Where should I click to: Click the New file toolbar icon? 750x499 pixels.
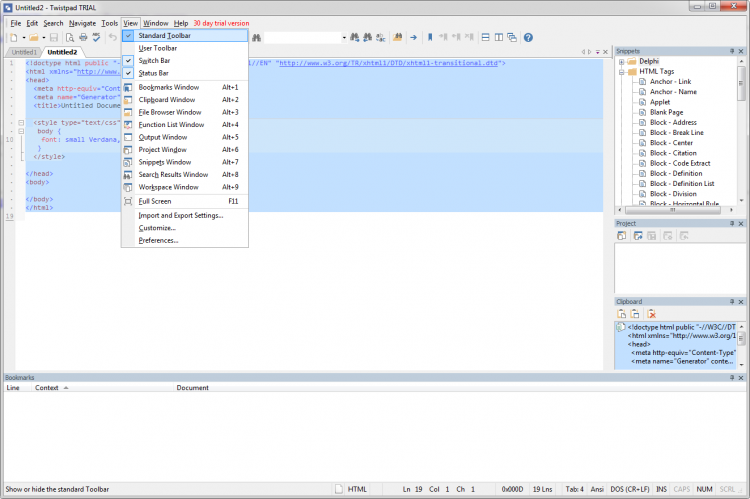pos(14,37)
